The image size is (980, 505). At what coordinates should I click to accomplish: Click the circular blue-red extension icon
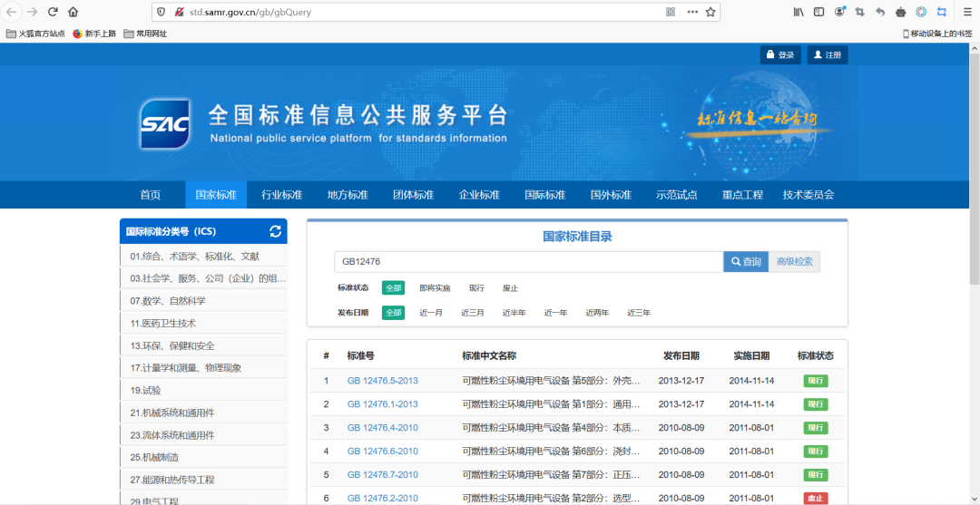tap(921, 12)
